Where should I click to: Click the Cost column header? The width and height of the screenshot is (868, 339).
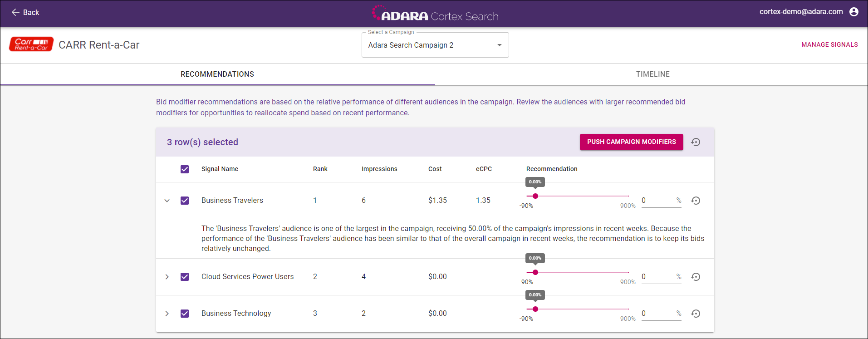point(435,169)
